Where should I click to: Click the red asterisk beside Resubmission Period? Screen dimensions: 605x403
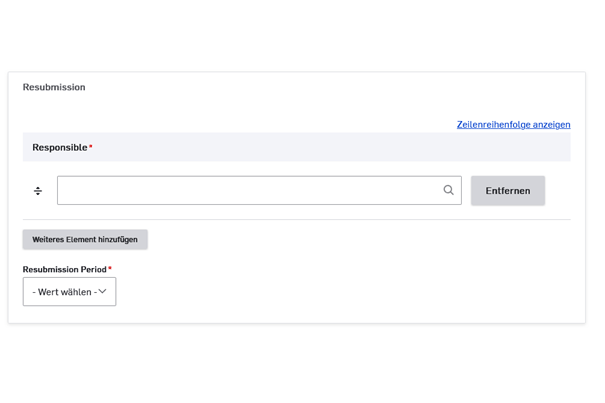click(x=110, y=269)
